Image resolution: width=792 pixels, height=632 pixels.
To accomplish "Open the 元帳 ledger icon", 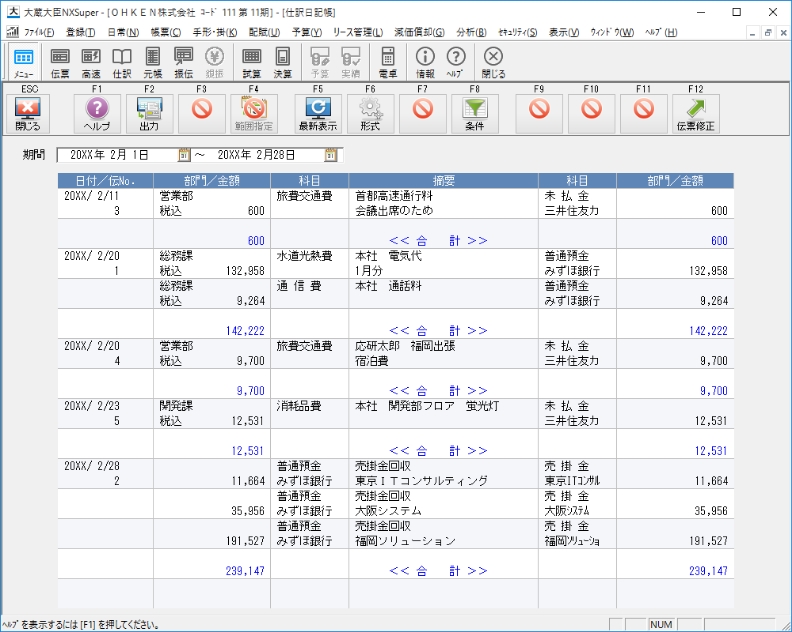I will point(153,63).
